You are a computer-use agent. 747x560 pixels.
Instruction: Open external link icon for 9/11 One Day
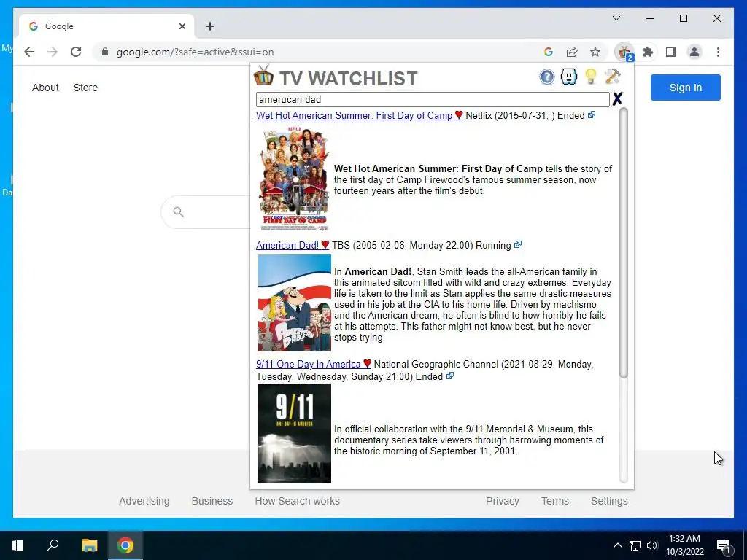tap(449, 376)
